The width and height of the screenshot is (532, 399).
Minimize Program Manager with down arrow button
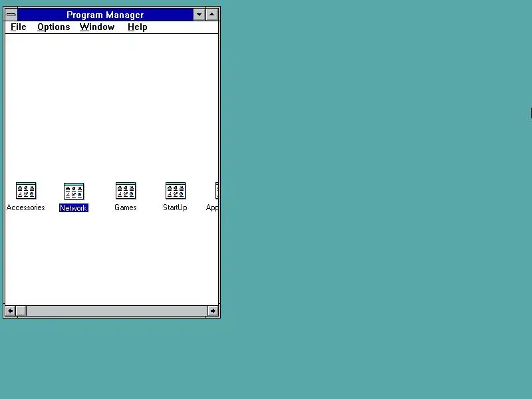point(199,15)
